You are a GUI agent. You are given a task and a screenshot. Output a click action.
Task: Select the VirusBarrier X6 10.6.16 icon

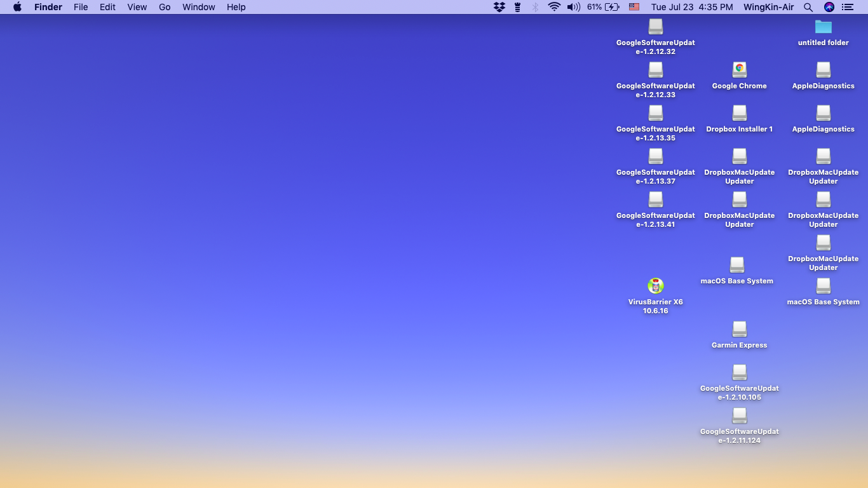point(656,286)
